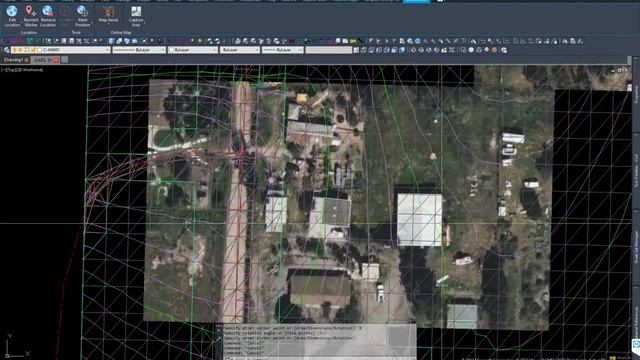Expand the Mark Position dropdown arrow
640x360 pixels.
click(x=92, y=22)
